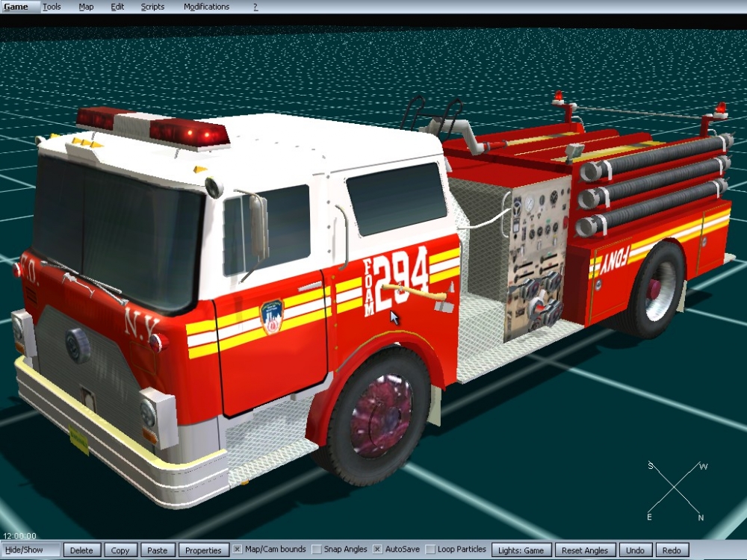
Task: Open the question mark help menu
Action: tap(255, 7)
